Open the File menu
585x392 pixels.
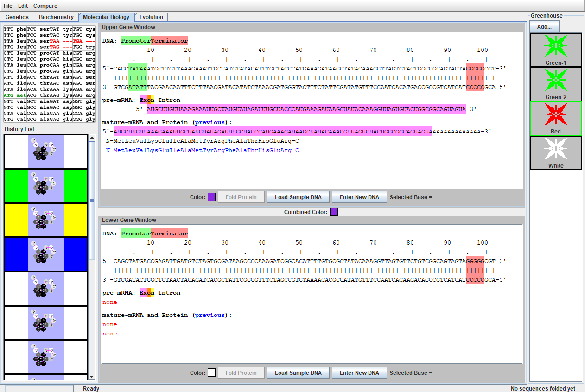(8, 6)
